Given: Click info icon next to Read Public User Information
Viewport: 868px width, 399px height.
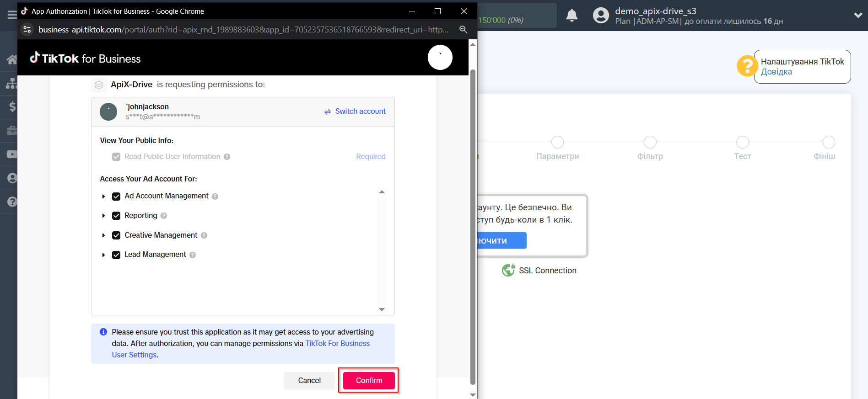Looking at the screenshot, I should point(227,157).
